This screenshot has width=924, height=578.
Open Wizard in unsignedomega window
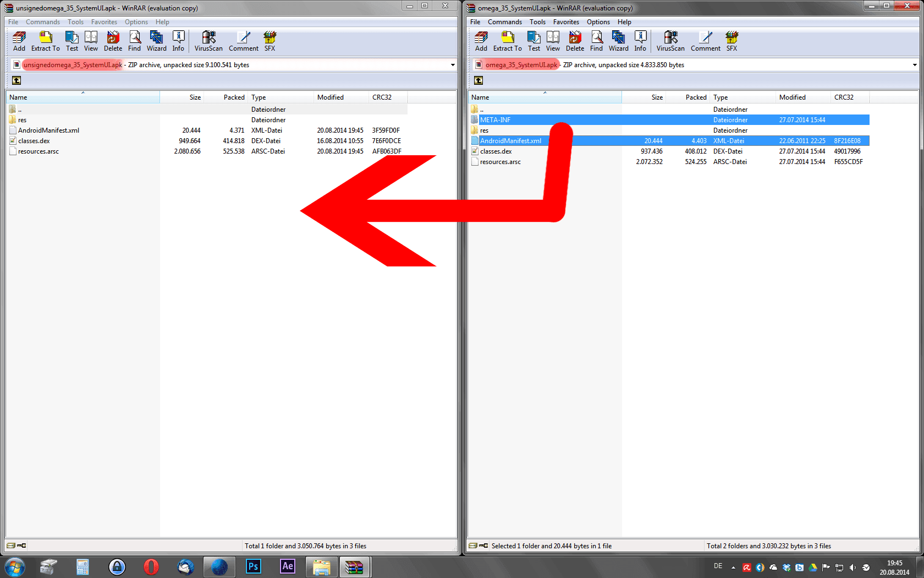(x=157, y=41)
